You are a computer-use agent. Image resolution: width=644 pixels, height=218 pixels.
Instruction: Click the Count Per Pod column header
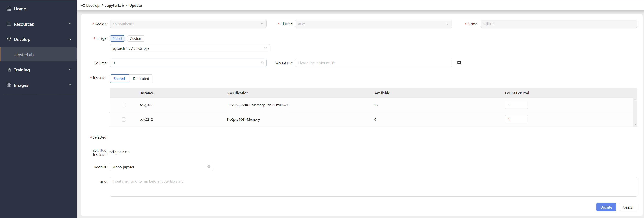click(517, 93)
